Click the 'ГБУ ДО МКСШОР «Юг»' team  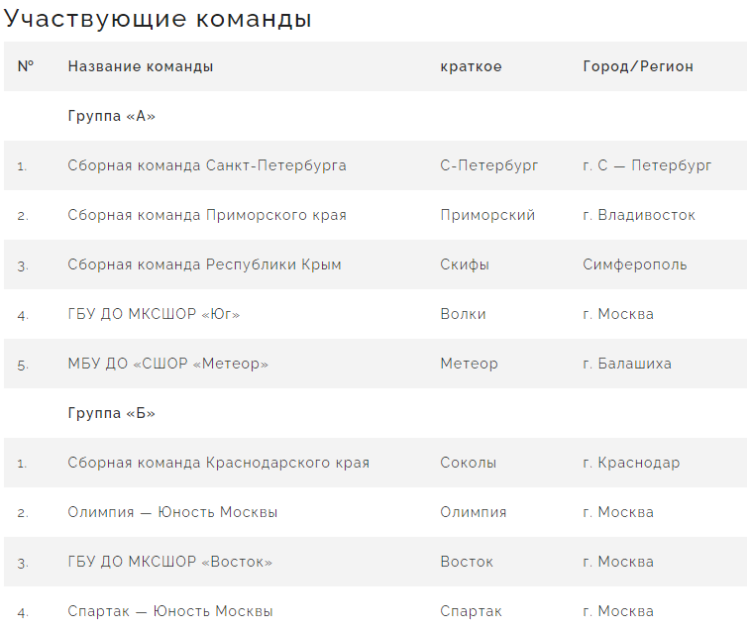[x=154, y=314]
